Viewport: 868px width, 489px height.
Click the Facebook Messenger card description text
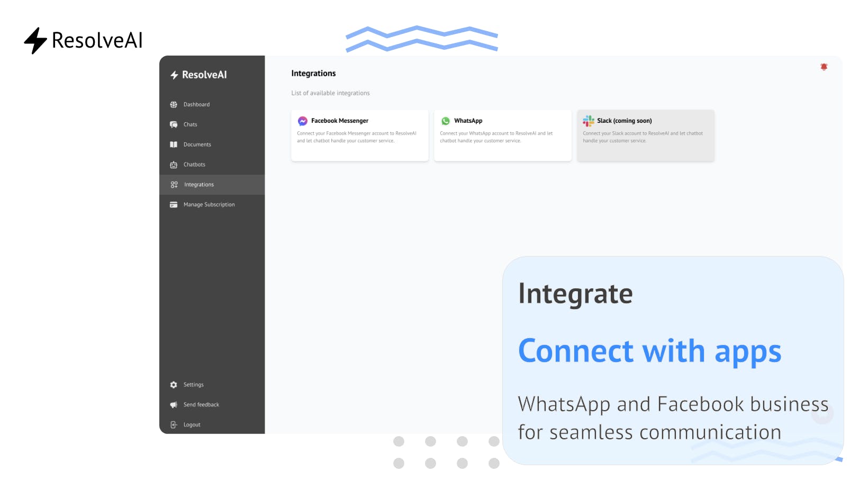[357, 137]
